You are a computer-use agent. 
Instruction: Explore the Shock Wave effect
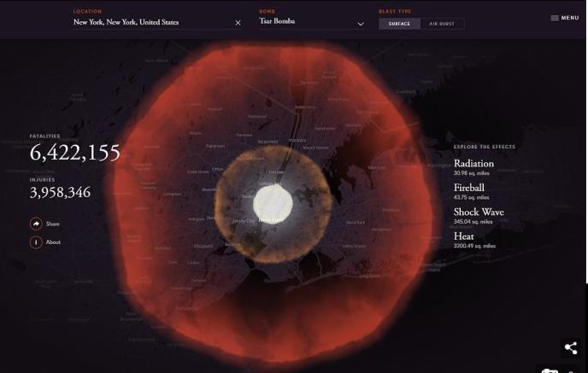pyautogui.click(x=479, y=213)
